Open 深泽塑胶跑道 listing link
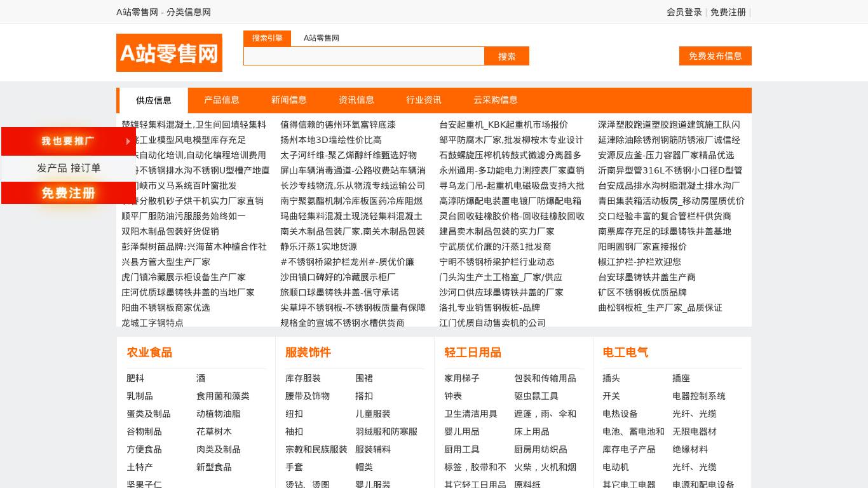 [x=669, y=125]
